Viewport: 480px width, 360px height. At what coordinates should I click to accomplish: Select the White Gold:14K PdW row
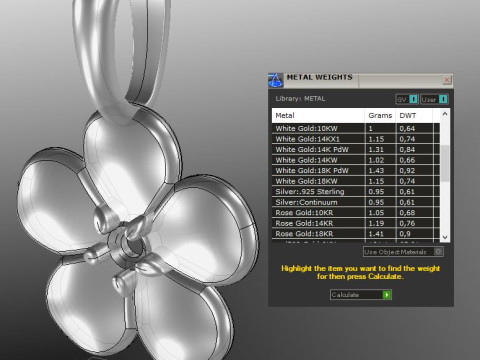[x=356, y=149]
